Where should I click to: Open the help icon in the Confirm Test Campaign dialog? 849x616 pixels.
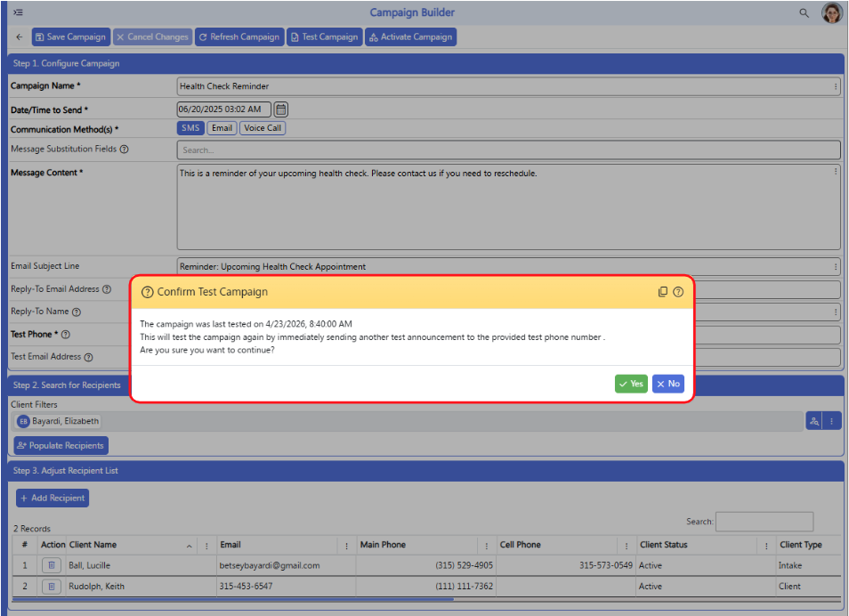(x=678, y=292)
